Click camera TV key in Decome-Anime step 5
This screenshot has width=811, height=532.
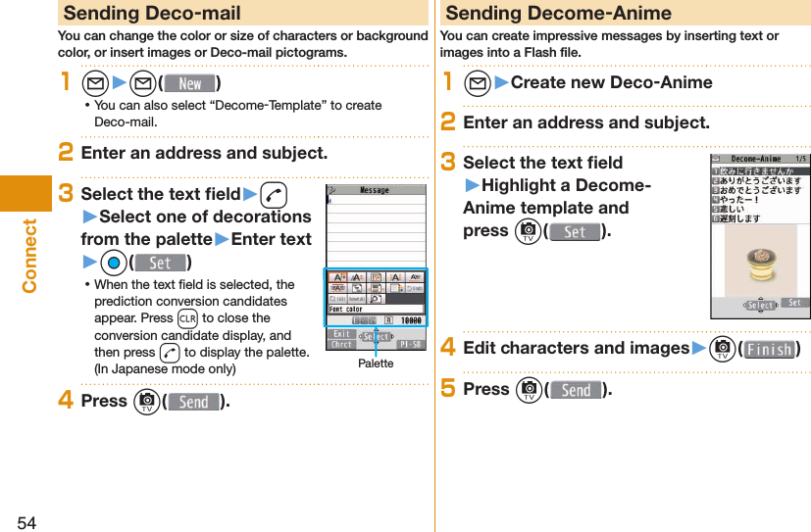click(530, 390)
